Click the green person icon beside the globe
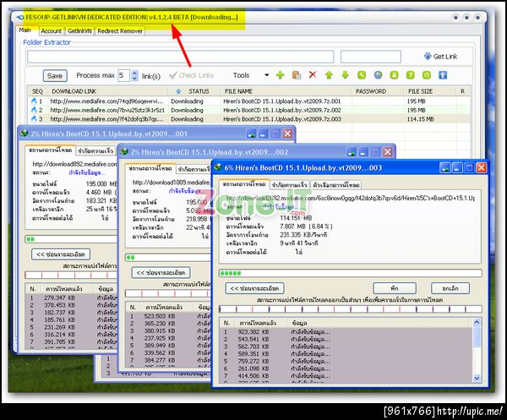 click(x=394, y=75)
